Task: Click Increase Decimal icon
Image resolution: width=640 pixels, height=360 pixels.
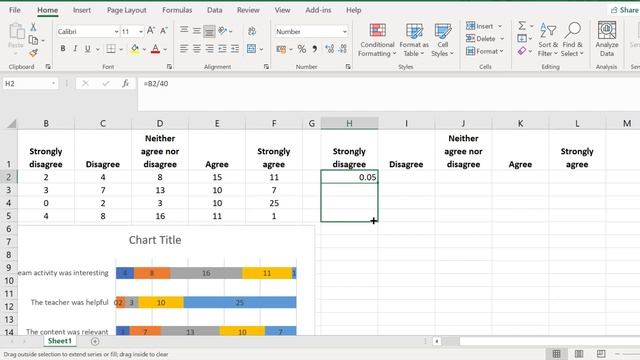Action: [329, 49]
